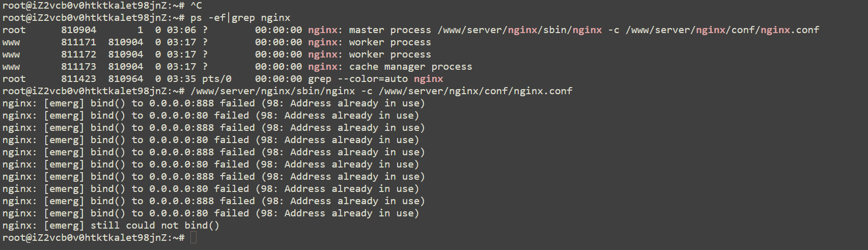The image size is (868, 250).
Task: Click the pts/0 terminal column entry
Action: click(x=216, y=79)
